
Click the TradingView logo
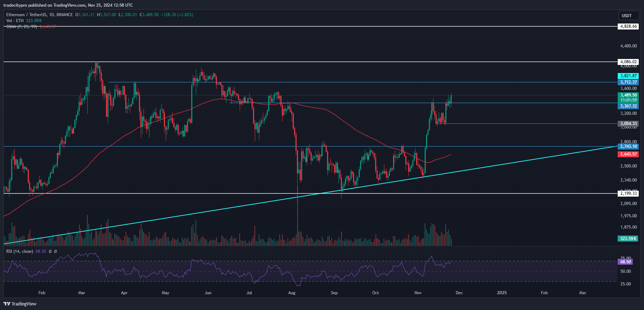pos(20,304)
